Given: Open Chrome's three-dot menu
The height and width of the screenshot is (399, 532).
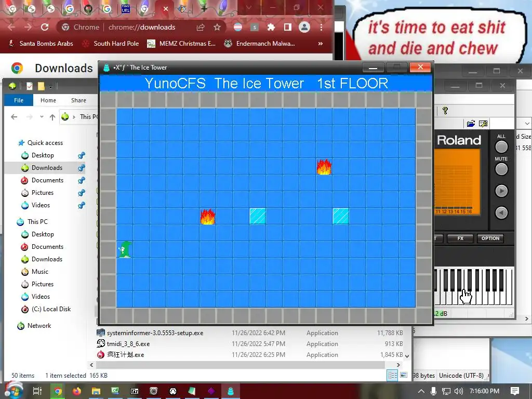Looking at the screenshot, I should pos(321,27).
